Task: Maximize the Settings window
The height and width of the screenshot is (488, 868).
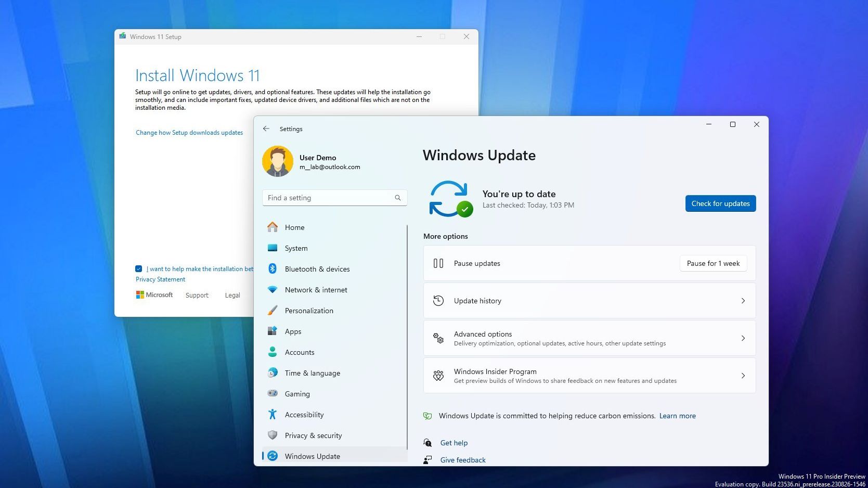Action: tap(733, 124)
